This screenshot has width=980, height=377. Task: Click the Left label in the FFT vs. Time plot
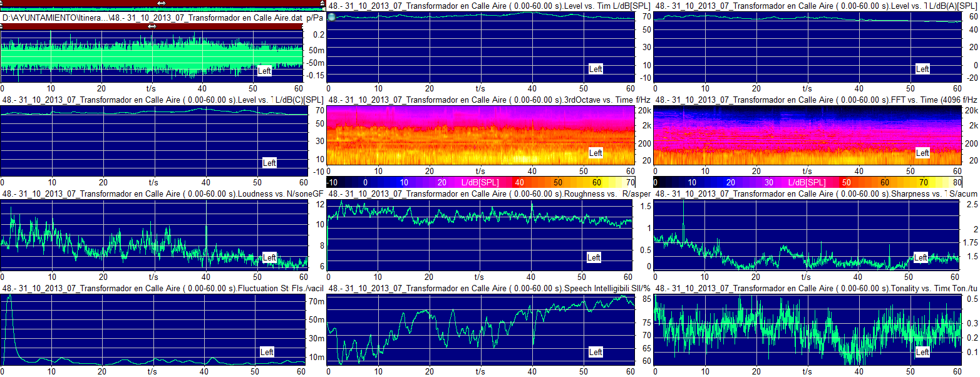pyautogui.click(x=922, y=153)
